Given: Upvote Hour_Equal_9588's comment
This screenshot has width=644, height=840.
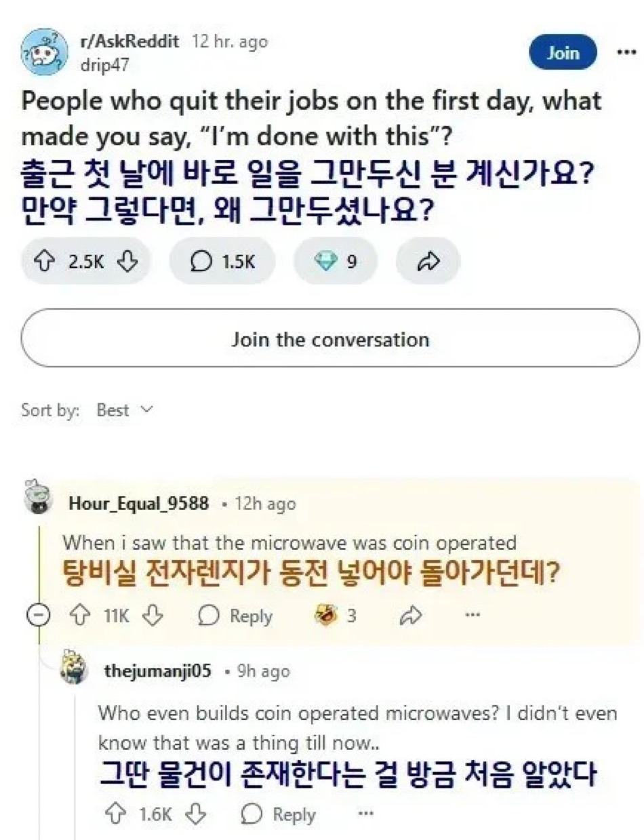Looking at the screenshot, I should pos(79,616).
